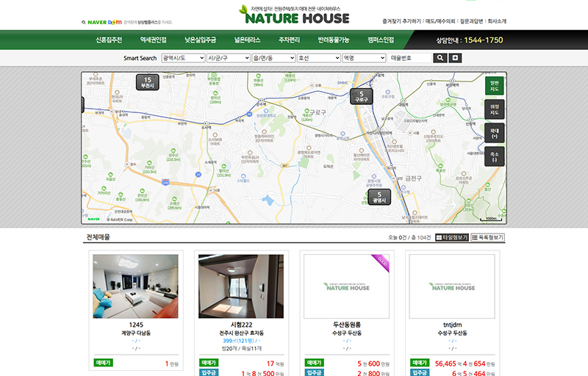Image resolution: width=588 pixels, height=376 pixels.
Task: Click the 즐겨찾기 추가하기 link
Action: 401,21
